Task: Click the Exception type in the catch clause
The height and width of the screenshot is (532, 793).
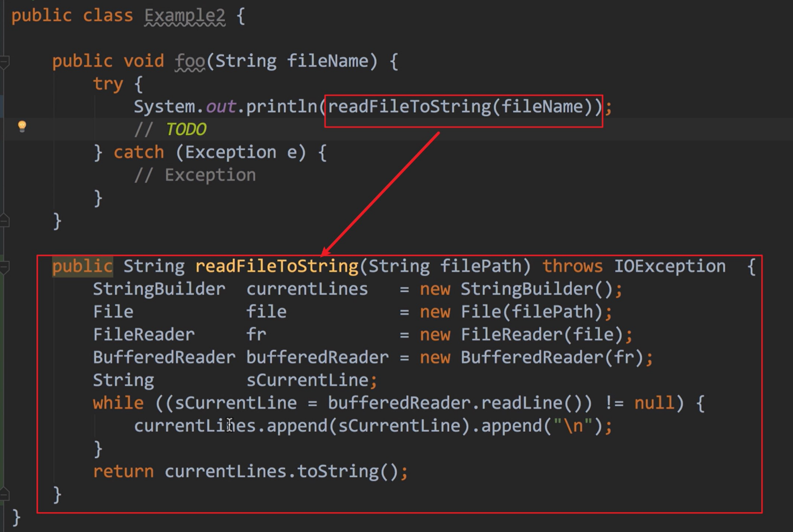Action: pos(231,152)
